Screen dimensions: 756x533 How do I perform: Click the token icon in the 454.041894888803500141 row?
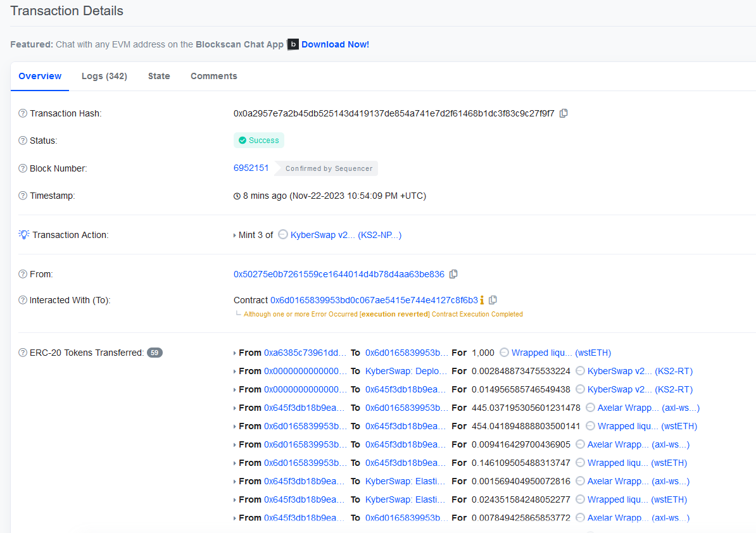pyautogui.click(x=590, y=426)
